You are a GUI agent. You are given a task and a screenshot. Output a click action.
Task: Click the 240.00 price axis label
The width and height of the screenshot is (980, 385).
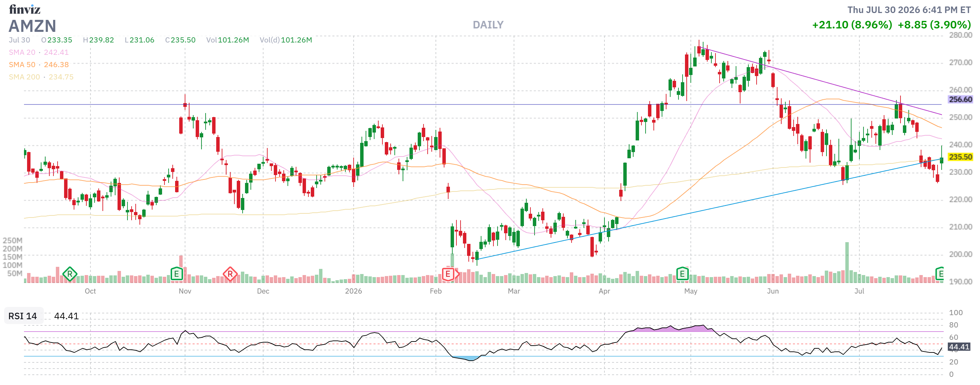(960, 145)
